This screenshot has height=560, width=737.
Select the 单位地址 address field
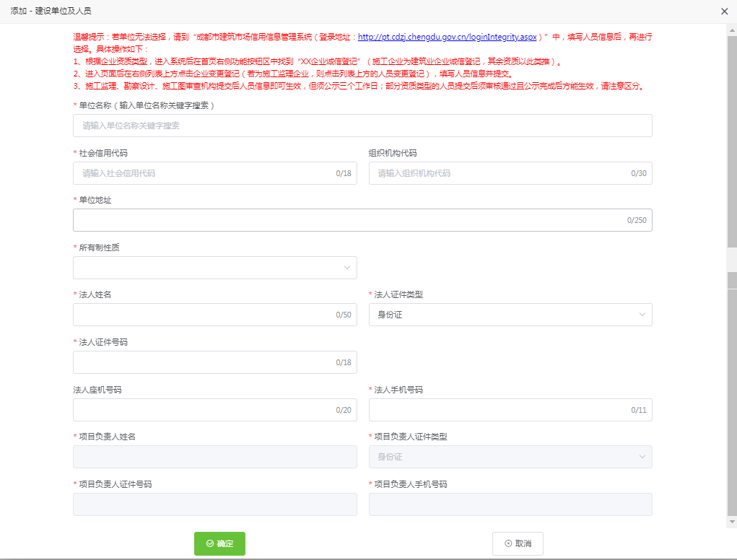(x=361, y=220)
